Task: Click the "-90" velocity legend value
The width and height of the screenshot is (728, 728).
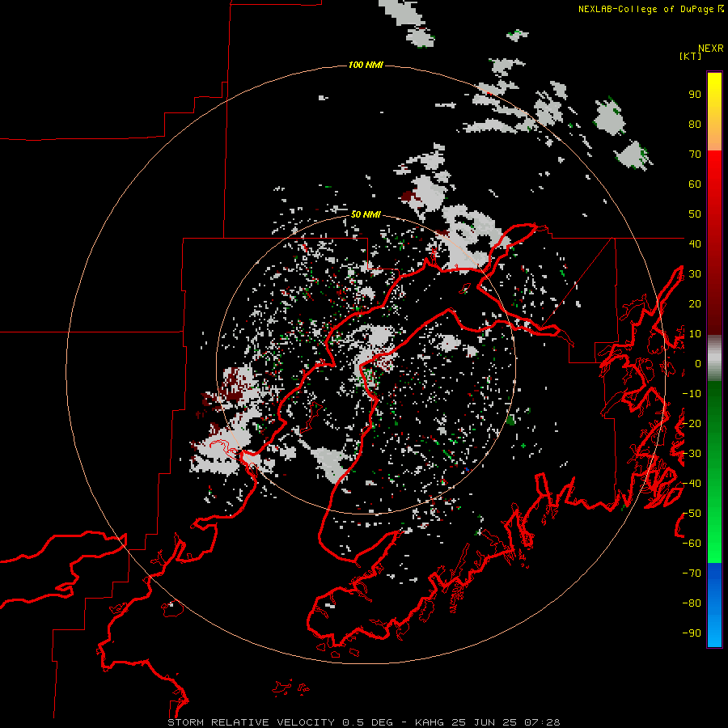Action: tap(692, 633)
